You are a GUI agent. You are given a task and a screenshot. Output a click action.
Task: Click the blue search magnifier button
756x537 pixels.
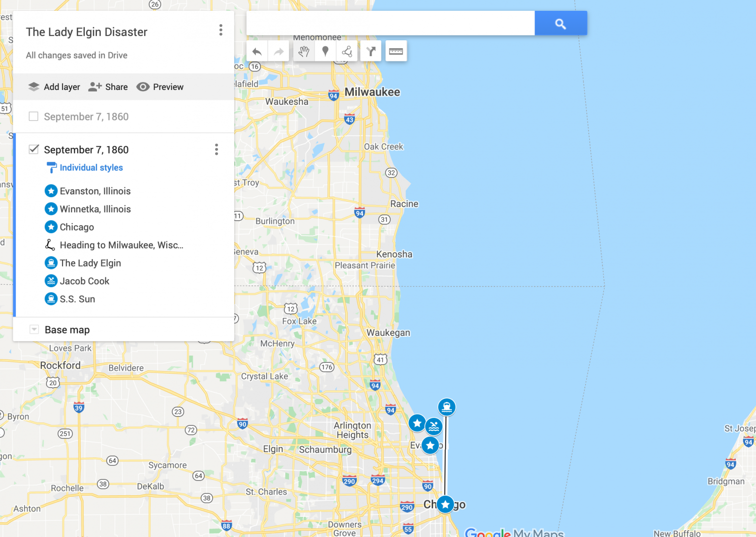tap(560, 23)
